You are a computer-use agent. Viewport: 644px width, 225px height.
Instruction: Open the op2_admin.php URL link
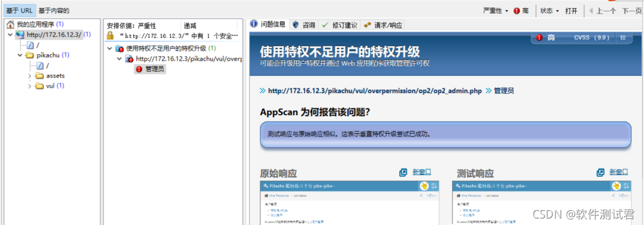point(374,91)
